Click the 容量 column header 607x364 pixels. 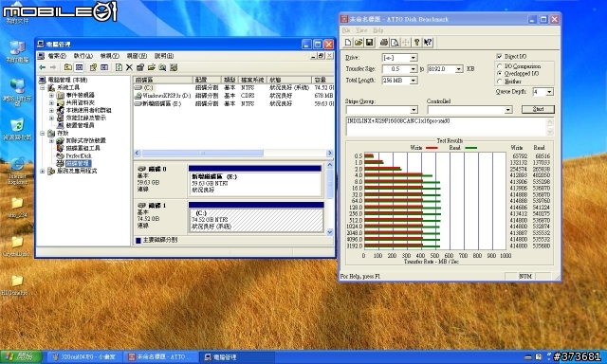coord(322,80)
